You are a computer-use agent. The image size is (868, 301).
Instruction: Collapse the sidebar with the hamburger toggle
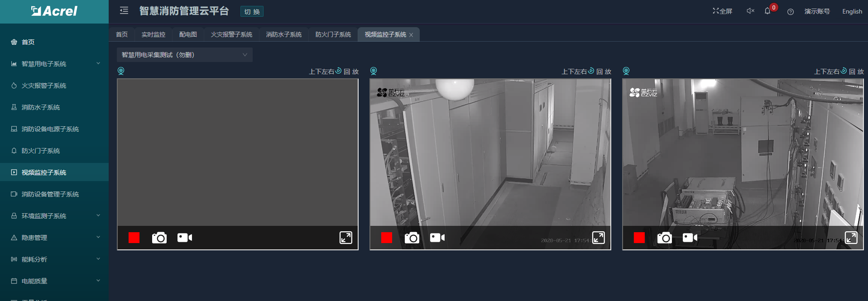124,10
